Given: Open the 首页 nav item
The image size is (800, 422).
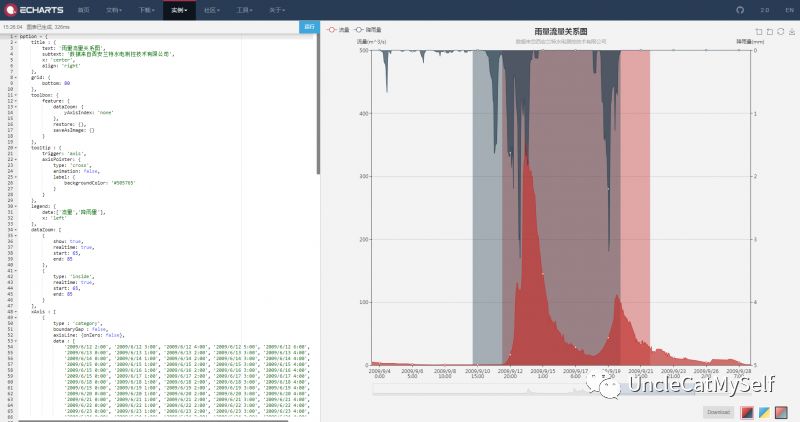Looking at the screenshot, I should (x=84, y=10).
